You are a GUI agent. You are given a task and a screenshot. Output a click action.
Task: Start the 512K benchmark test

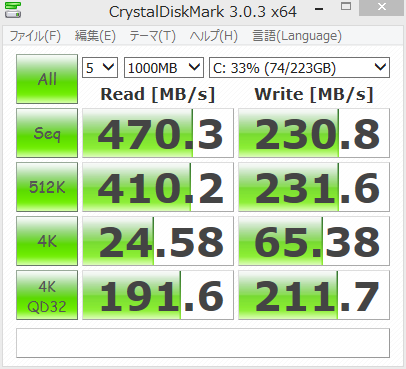pyautogui.click(x=47, y=187)
